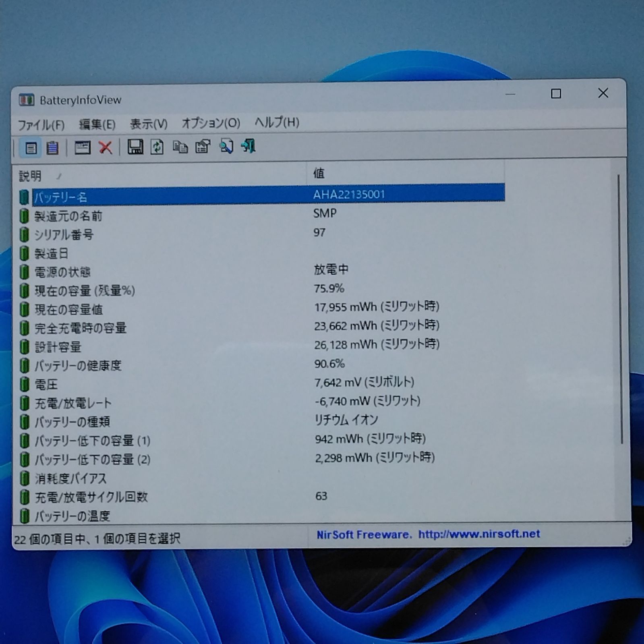
Task: Click the status bar item count text
Action: click(97, 539)
